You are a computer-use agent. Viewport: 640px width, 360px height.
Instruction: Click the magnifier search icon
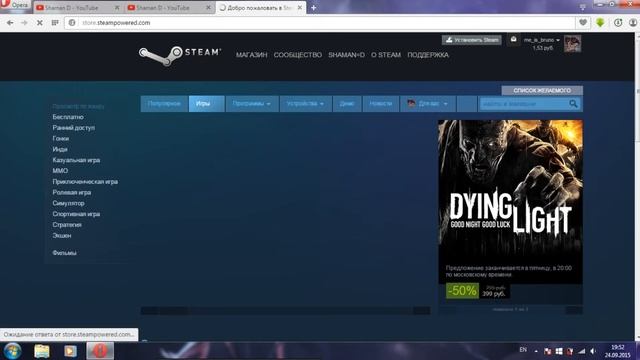[x=573, y=104]
